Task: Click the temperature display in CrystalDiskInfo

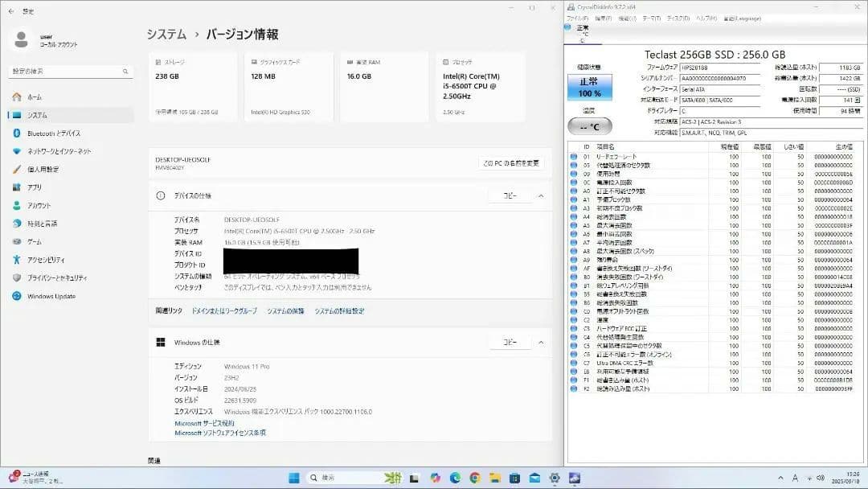Action: click(x=590, y=126)
